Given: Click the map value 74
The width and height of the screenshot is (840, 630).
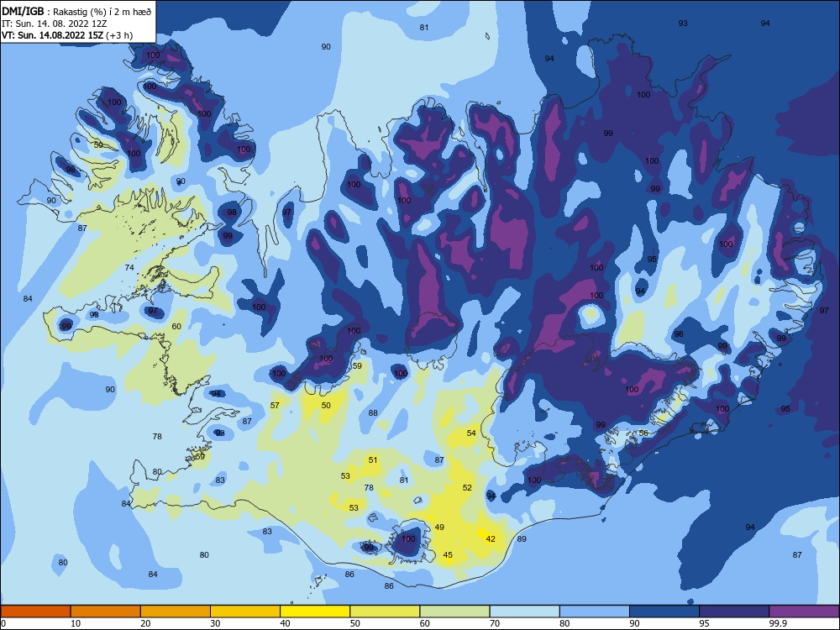Looking at the screenshot, I should click(x=129, y=267).
